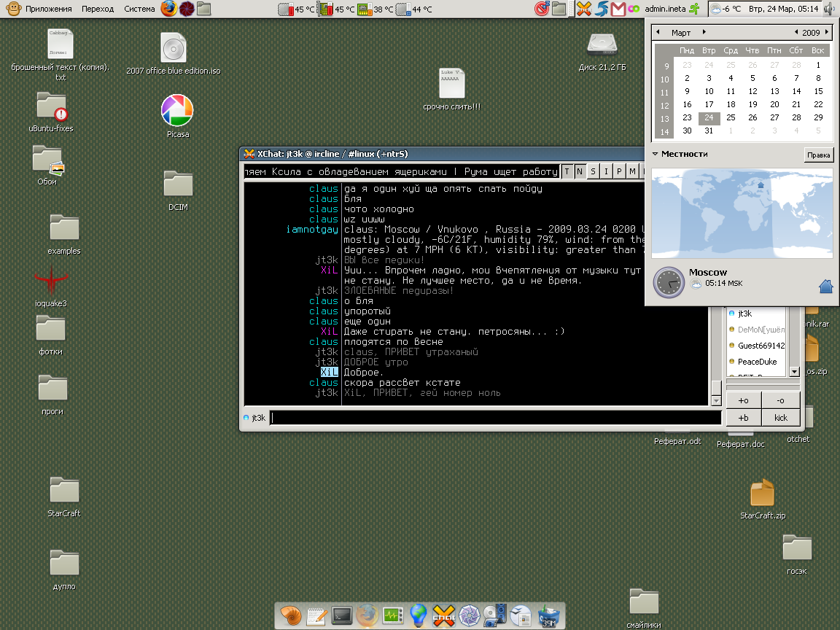Image resolution: width=840 pixels, height=630 pixels.
Task: Open the Picasa desktop icon
Action: [176, 111]
